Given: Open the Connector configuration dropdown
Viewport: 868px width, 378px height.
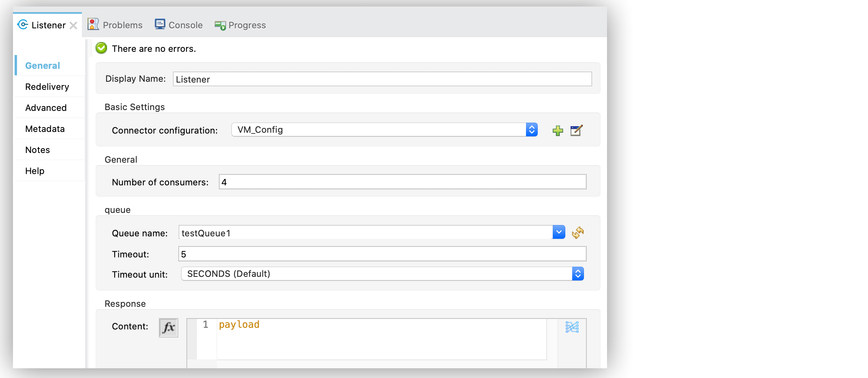Looking at the screenshot, I should (x=531, y=130).
